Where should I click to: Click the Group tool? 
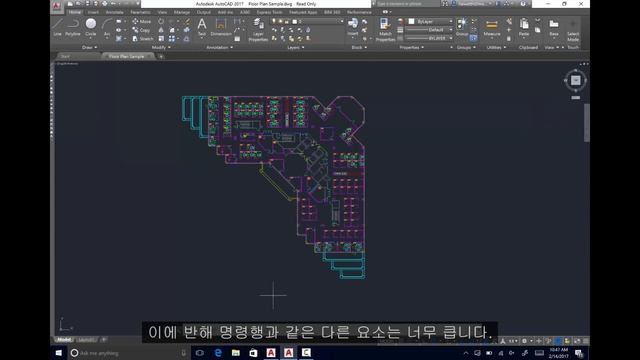pyautogui.click(x=462, y=27)
